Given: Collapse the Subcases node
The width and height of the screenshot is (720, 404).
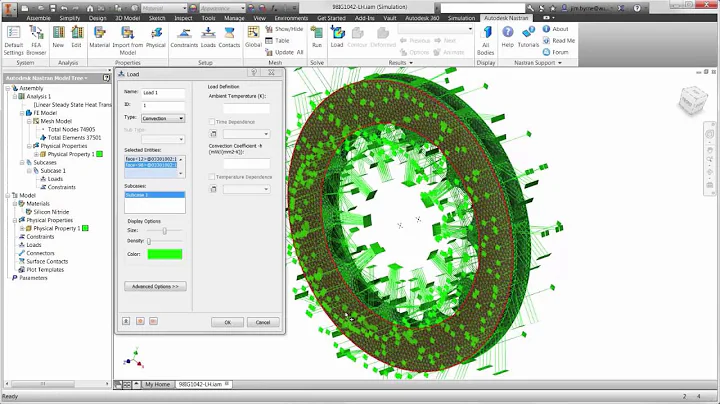Looking at the screenshot, I should [22, 163].
